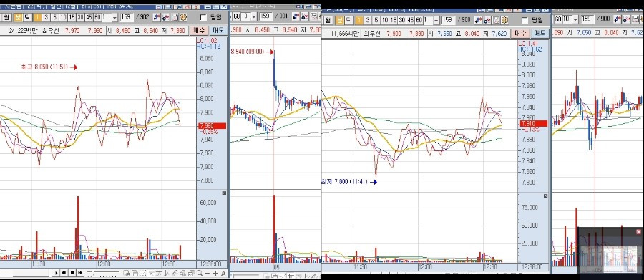Play chart replay in left window
Image resolution: width=644 pixels, height=280 pixels.
pyautogui.click(x=57, y=273)
